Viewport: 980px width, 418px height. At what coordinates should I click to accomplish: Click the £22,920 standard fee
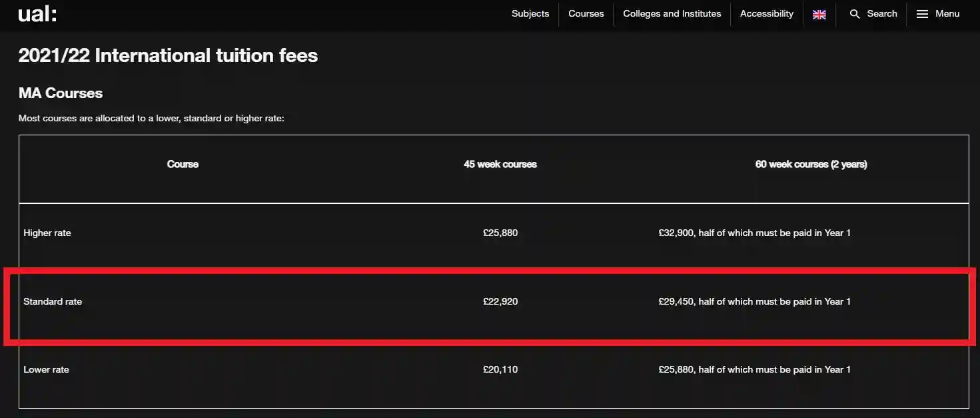point(500,301)
